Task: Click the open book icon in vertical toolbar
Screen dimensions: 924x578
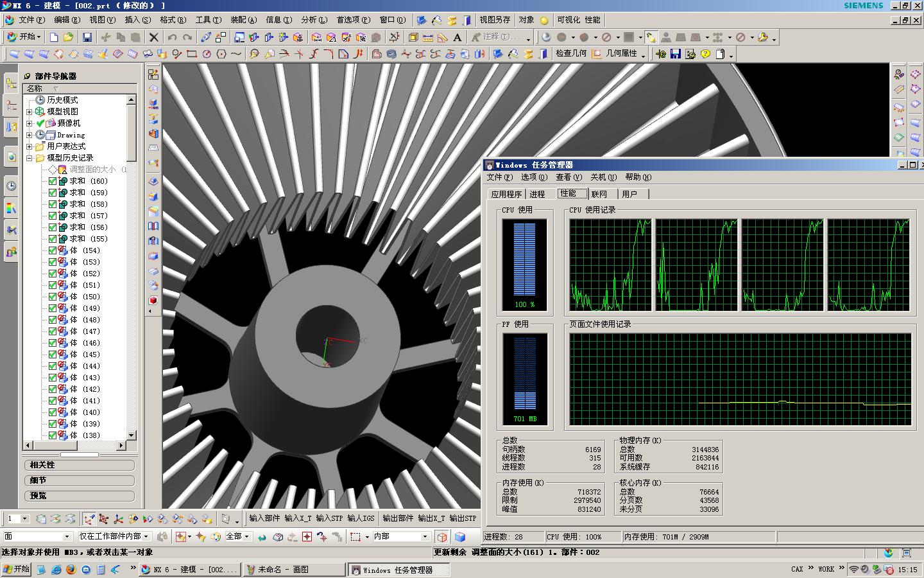Action: [153, 226]
